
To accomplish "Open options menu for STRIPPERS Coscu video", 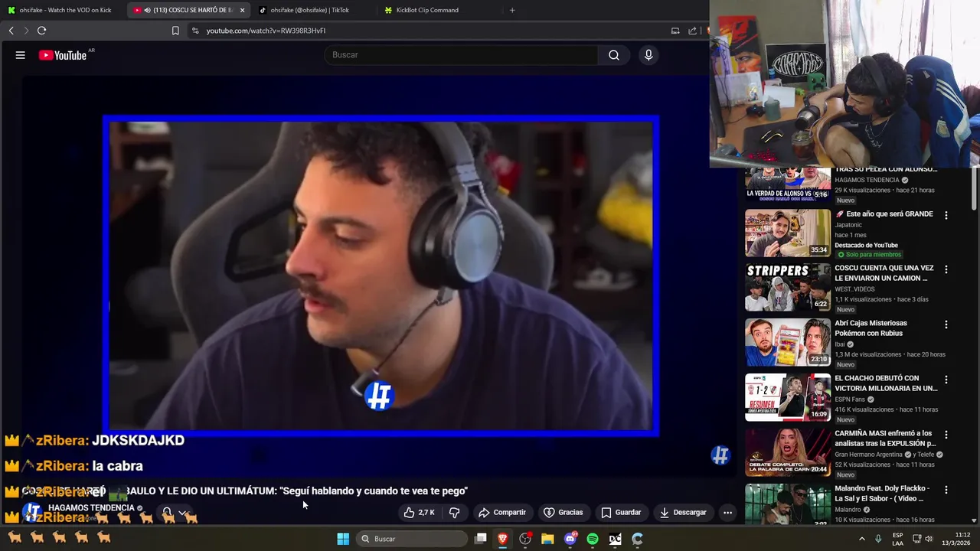I will click(946, 269).
